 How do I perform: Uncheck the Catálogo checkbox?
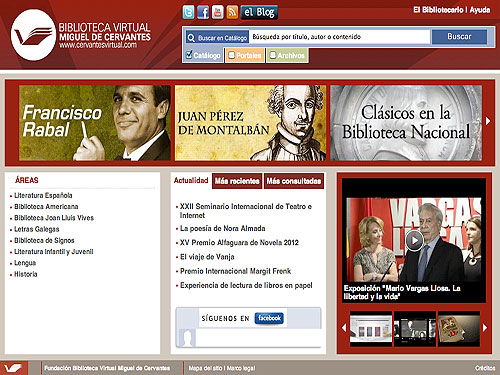click(x=189, y=54)
